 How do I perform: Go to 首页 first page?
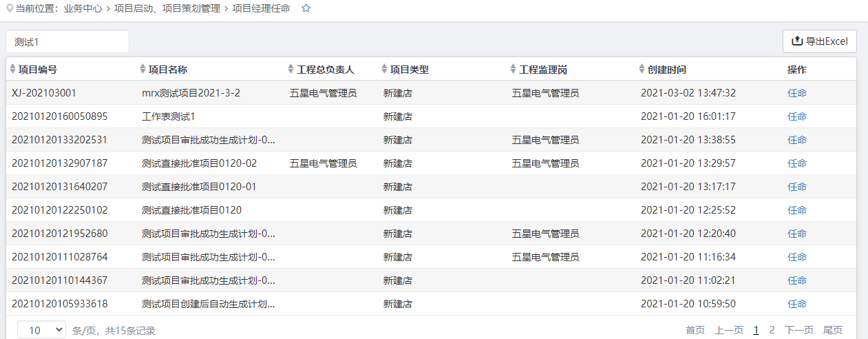tap(695, 330)
